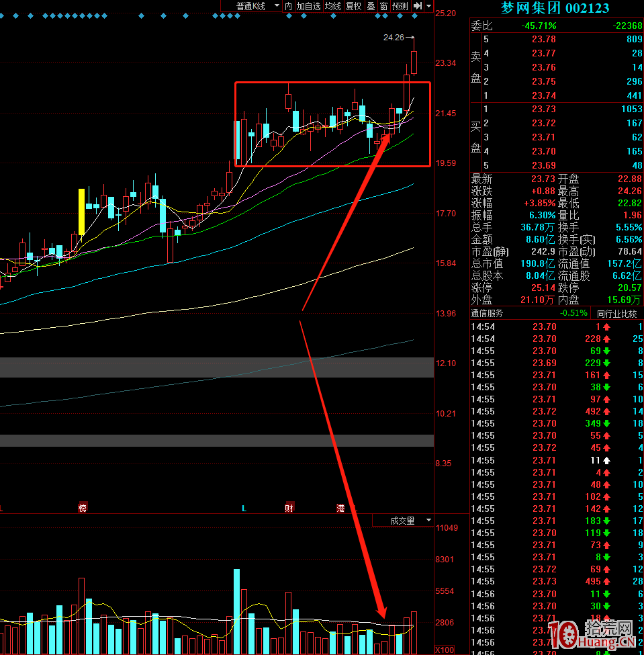
Task: Select the white neutral trade of volume 11
Action: point(557,460)
